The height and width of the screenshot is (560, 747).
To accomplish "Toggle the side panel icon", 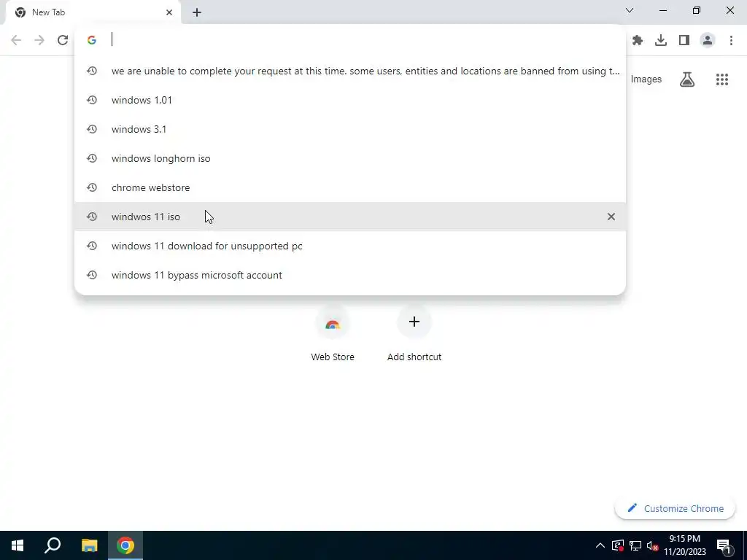I will [684, 41].
